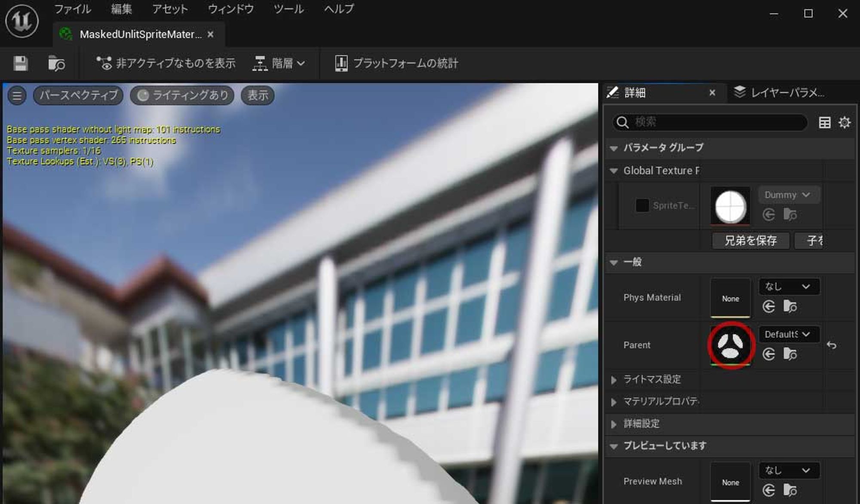The width and height of the screenshot is (860, 504).
Task: Open the Preview Mesh なし dropdown
Action: (x=789, y=470)
